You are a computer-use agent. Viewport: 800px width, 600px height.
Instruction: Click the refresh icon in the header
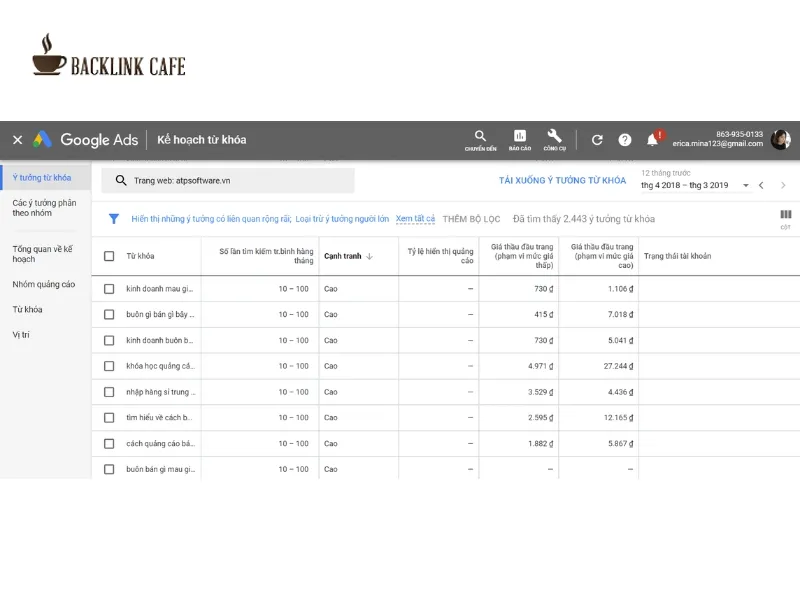(x=597, y=140)
